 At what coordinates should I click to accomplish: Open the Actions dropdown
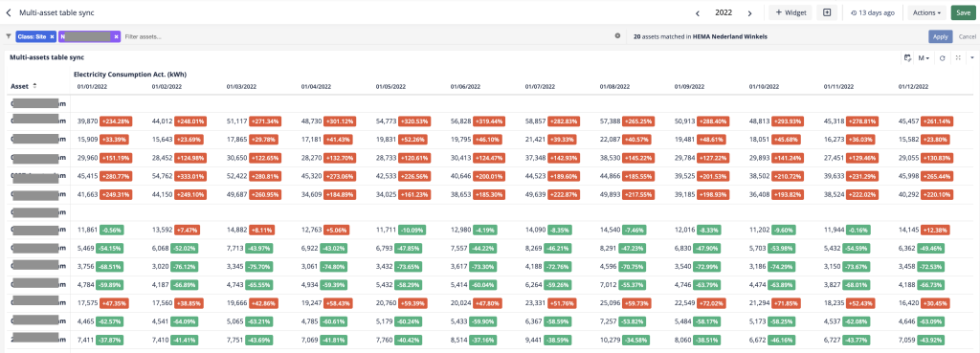[x=926, y=12]
